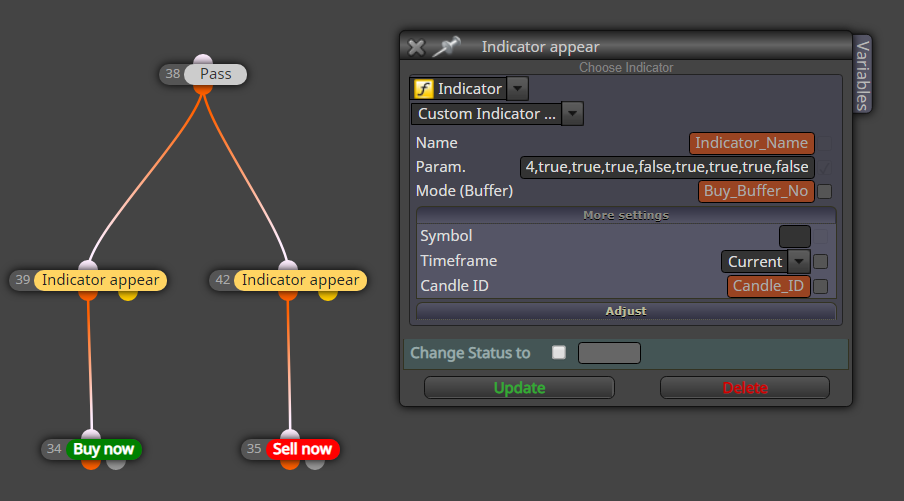The image size is (904, 501).
Task: Open the Indicator type dropdown arrow
Action: [x=518, y=89]
